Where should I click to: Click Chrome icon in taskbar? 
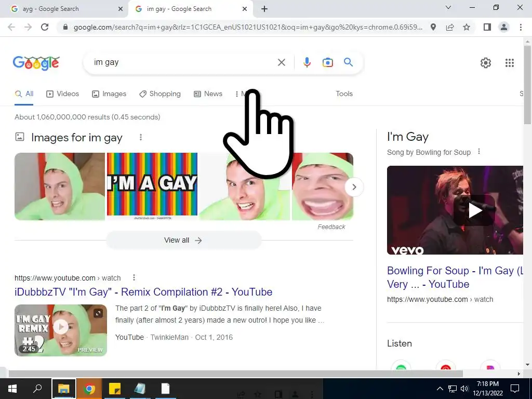click(89, 389)
